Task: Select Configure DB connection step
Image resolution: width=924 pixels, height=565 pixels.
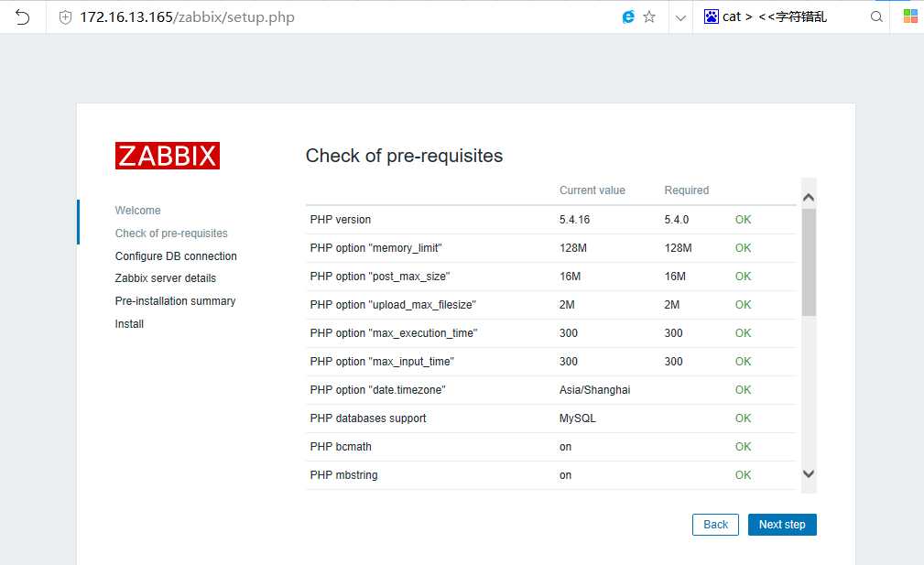Action: coord(176,256)
